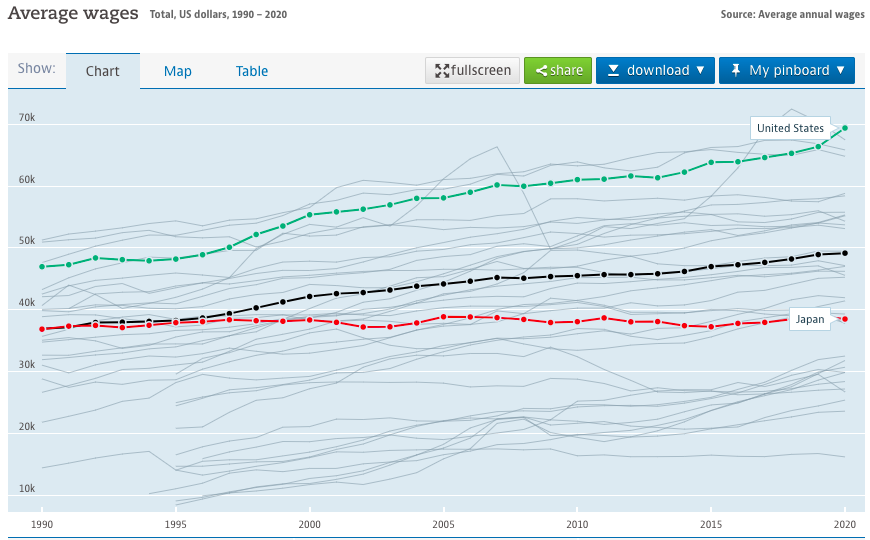Click the 2015 x-axis label

711,524
